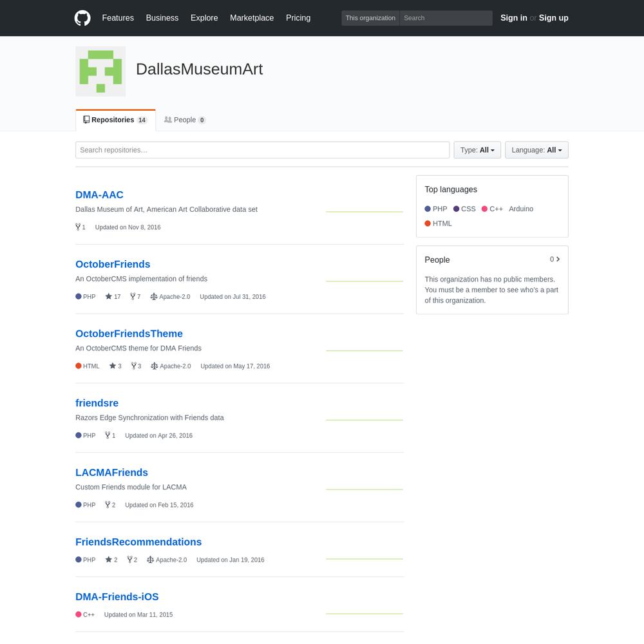This screenshot has width=644, height=644.
Task: Open the Business menu item
Action: [x=162, y=18]
